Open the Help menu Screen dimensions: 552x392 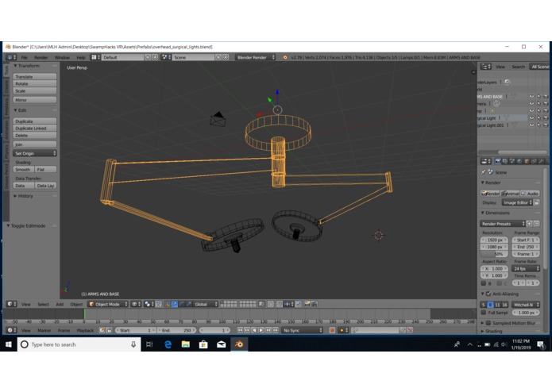[x=81, y=57]
